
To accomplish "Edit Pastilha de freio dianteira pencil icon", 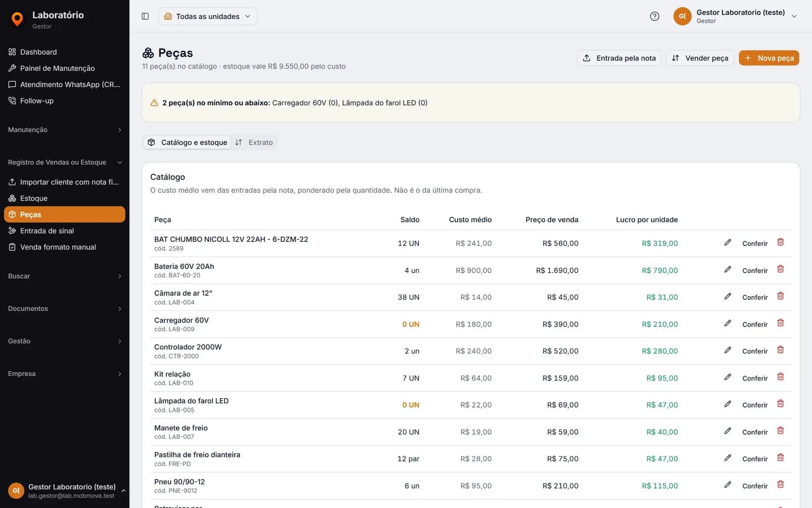I will (x=728, y=458).
